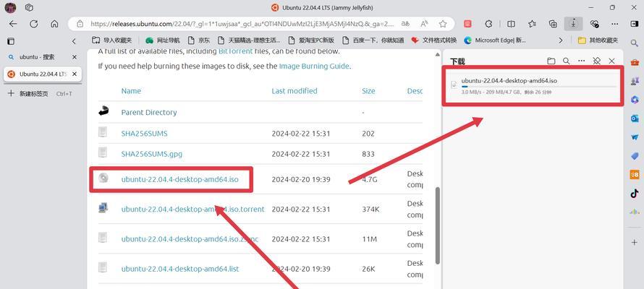Go back to the previous page
The image size is (644, 289).
[x=13, y=24]
